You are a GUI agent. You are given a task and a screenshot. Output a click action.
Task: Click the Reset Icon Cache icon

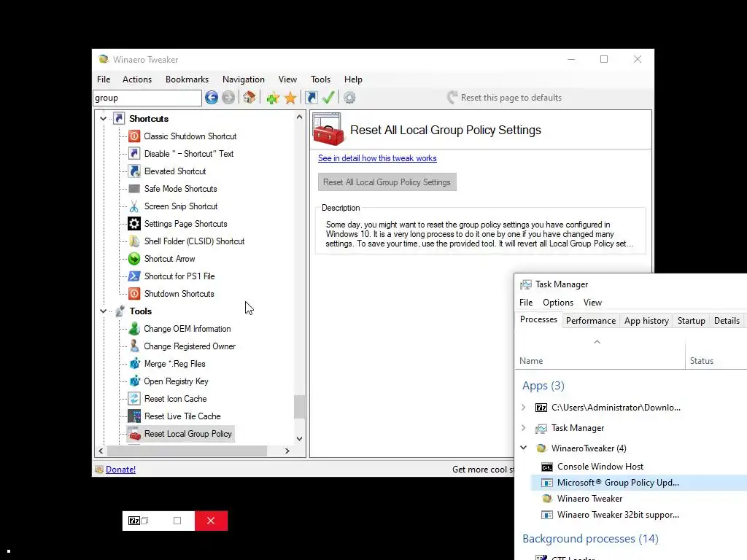pyautogui.click(x=134, y=399)
